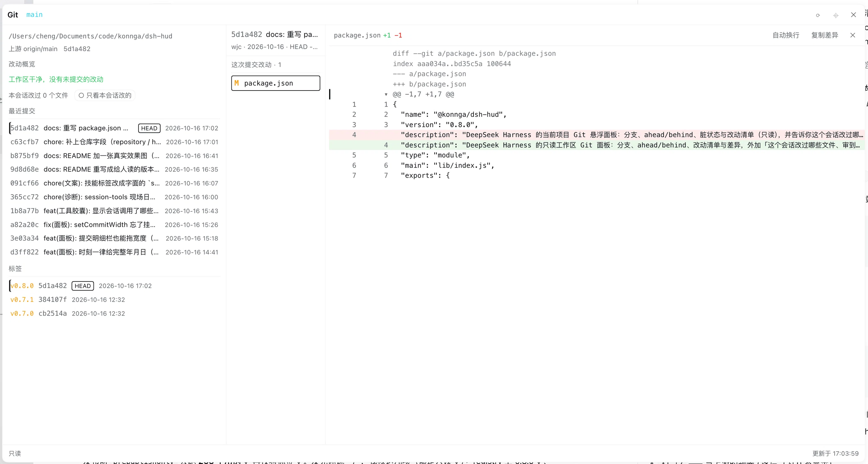Click the diff line "main": "lib/index.js"
Screen dimensions: 868x464
pos(447,166)
